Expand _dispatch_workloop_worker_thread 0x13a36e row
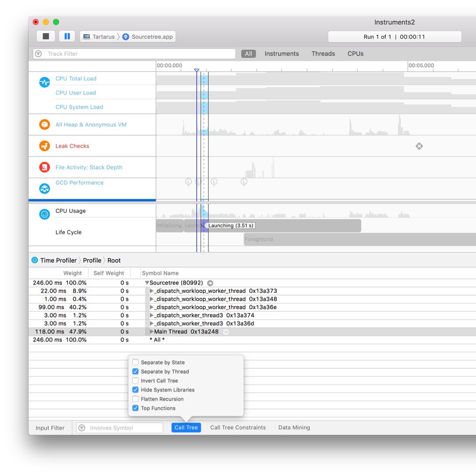Image resolution: width=476 pixels, height=476 pixels. [x=151, y=307]
